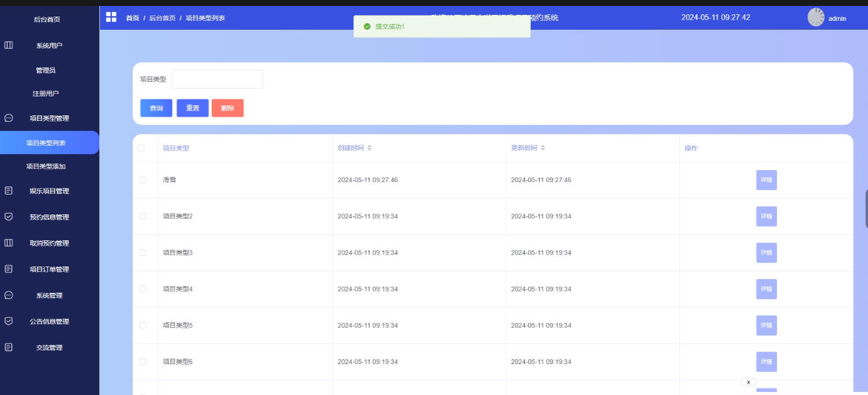Viewport: 868px width, 395px height.
Task: Sort by 更新时间 using the sort arrows
Action: (x=543, y=148)
